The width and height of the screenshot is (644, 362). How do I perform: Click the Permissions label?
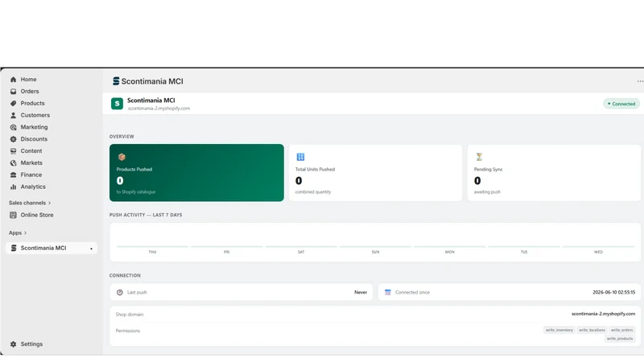point(128,331)
